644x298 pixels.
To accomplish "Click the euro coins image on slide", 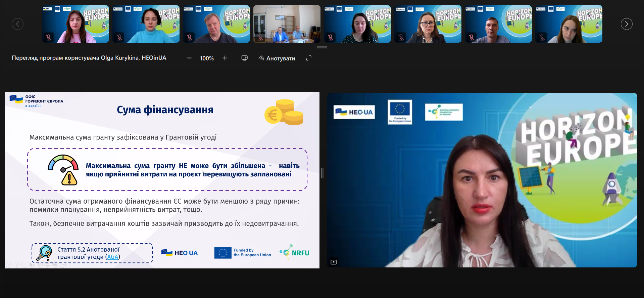I will (284, 112).
